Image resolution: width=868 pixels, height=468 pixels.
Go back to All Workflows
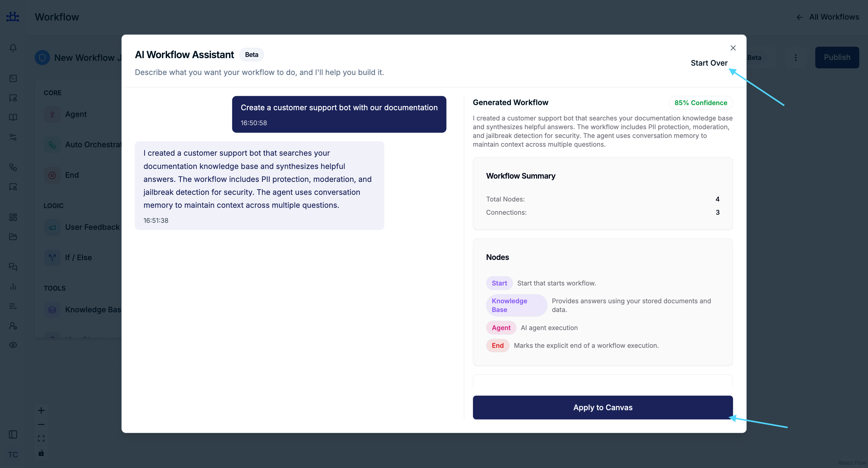tap(828, 17)
